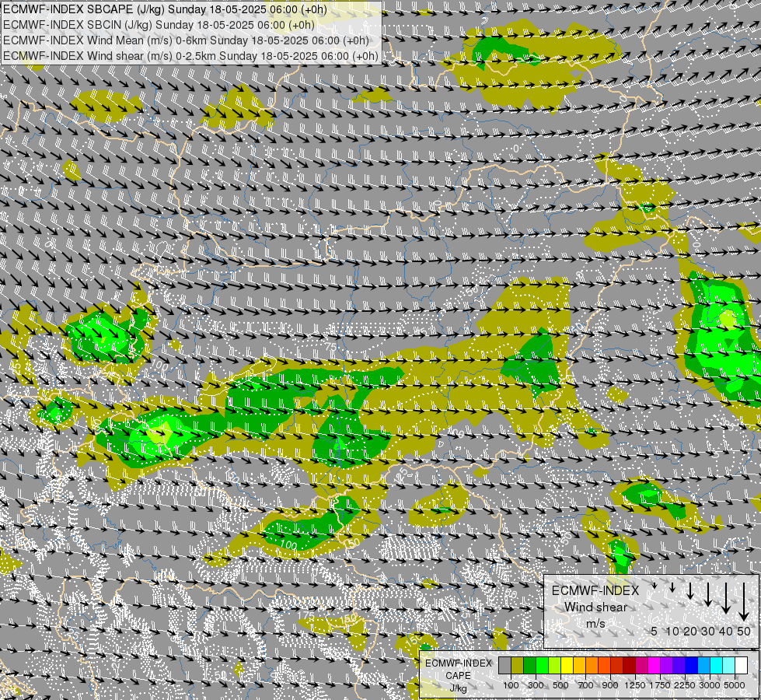Click the '300' CAPE legend value
Screen dimensions: 761x700
[536, 685]
